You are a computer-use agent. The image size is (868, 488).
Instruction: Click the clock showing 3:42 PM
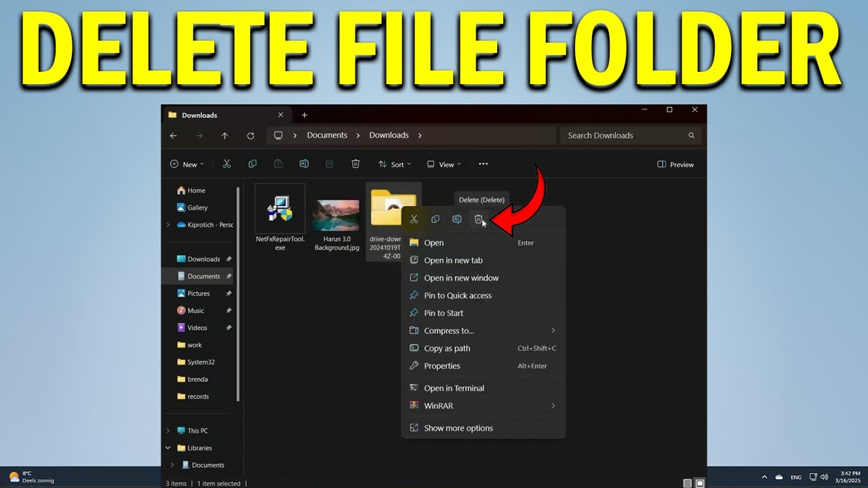click(848, 477)
